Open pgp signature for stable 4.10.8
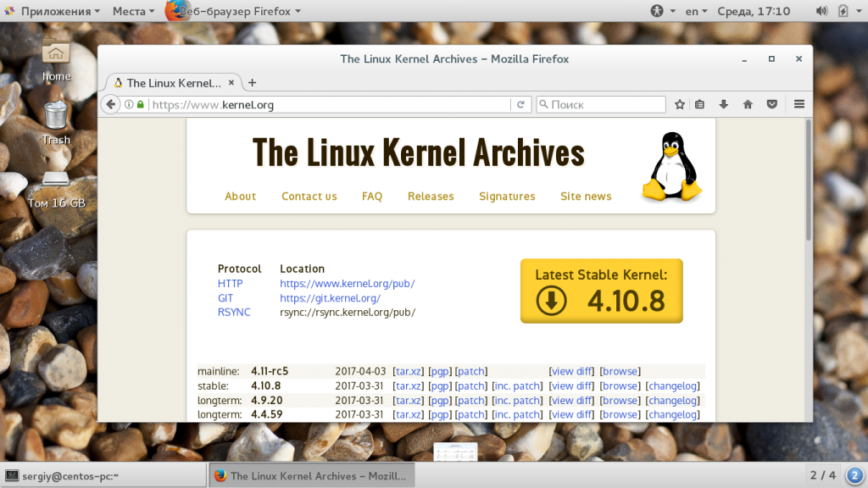This screenshot has width=868, height=488. (440, 385)
